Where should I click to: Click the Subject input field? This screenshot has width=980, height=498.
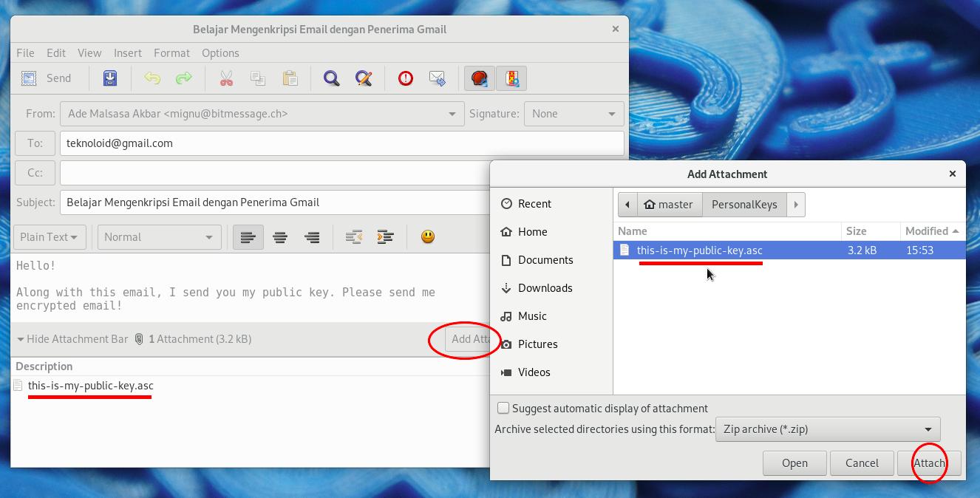(275, 202)
